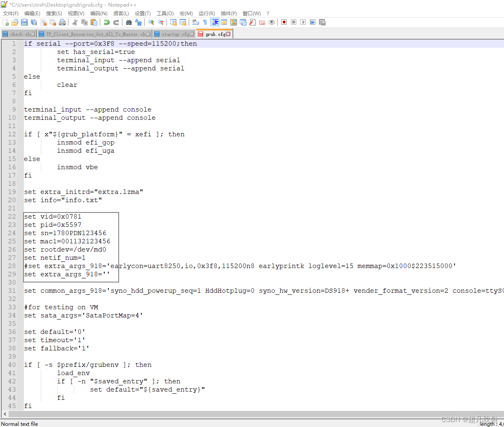
Task: Open the 插件(P) menu
Action: (229, 14)
